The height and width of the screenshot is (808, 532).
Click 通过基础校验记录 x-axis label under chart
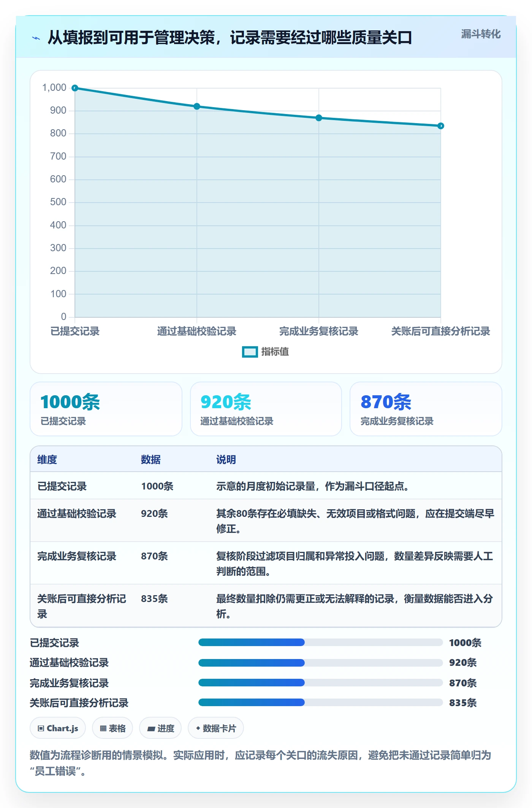click(x=197, y=331)
